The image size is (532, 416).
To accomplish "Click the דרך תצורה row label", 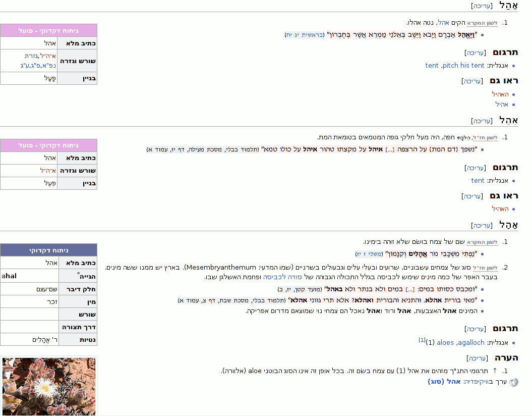I will 78,327.
